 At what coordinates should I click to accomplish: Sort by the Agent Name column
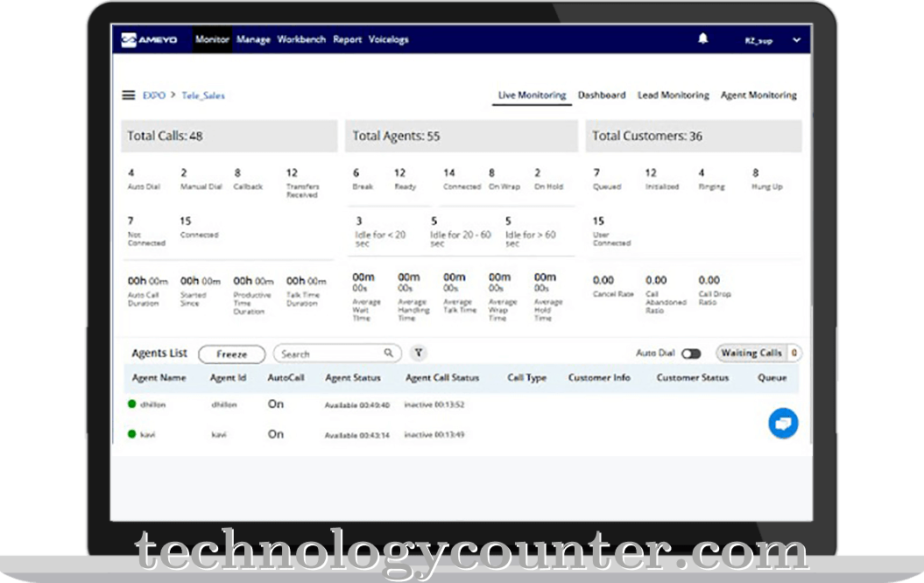[159, 377]
